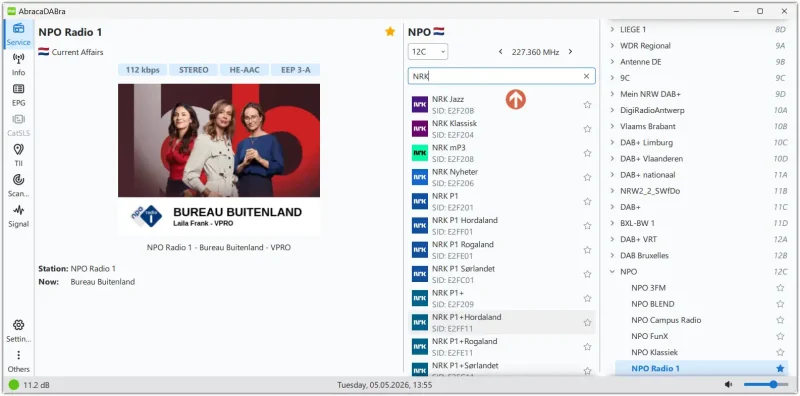
Task: Expand the DAB+ VRT ensemble
Action: coord(612,239)
